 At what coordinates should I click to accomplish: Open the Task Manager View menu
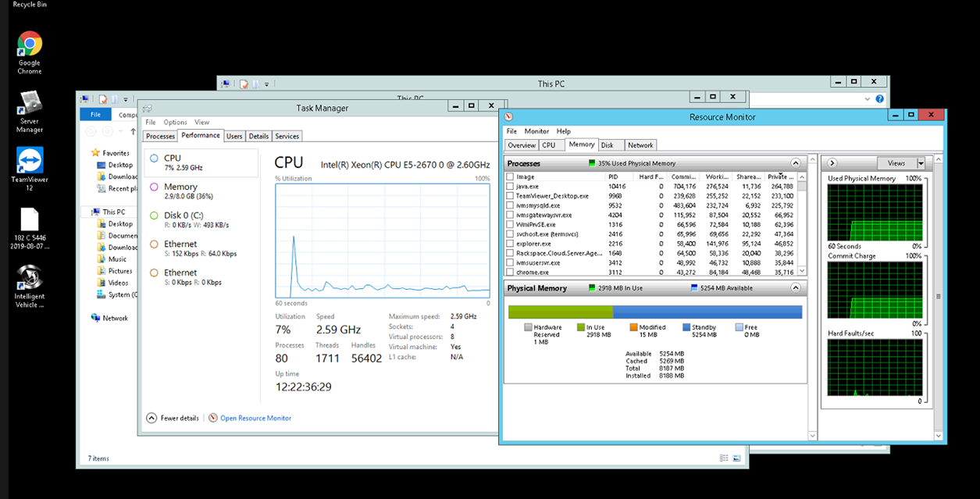(201, 122)
